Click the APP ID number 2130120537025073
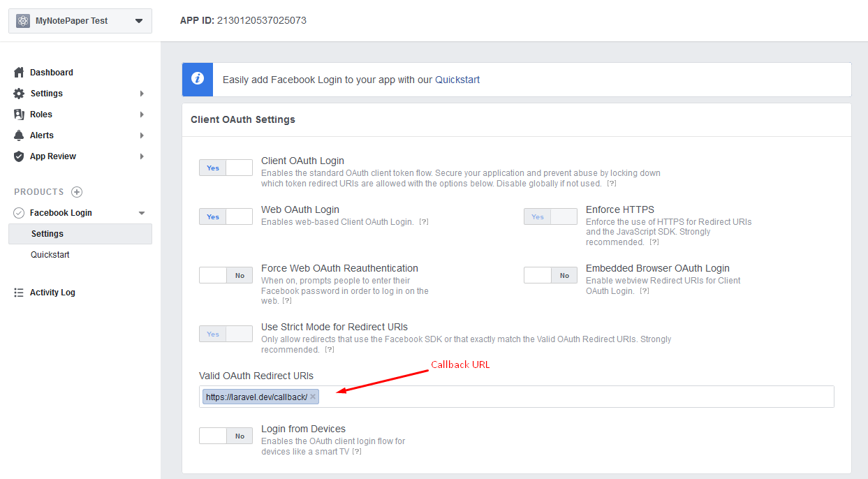 (x=262, y=21)
